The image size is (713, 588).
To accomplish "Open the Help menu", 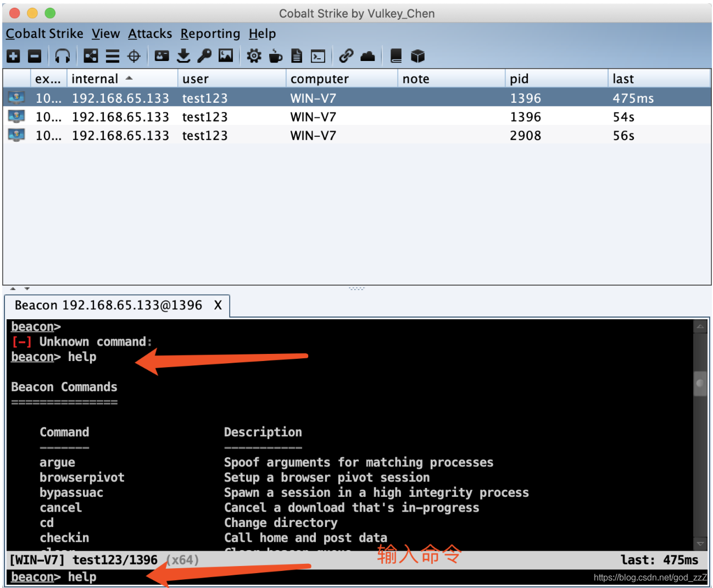I will click(x=262, y=34).
